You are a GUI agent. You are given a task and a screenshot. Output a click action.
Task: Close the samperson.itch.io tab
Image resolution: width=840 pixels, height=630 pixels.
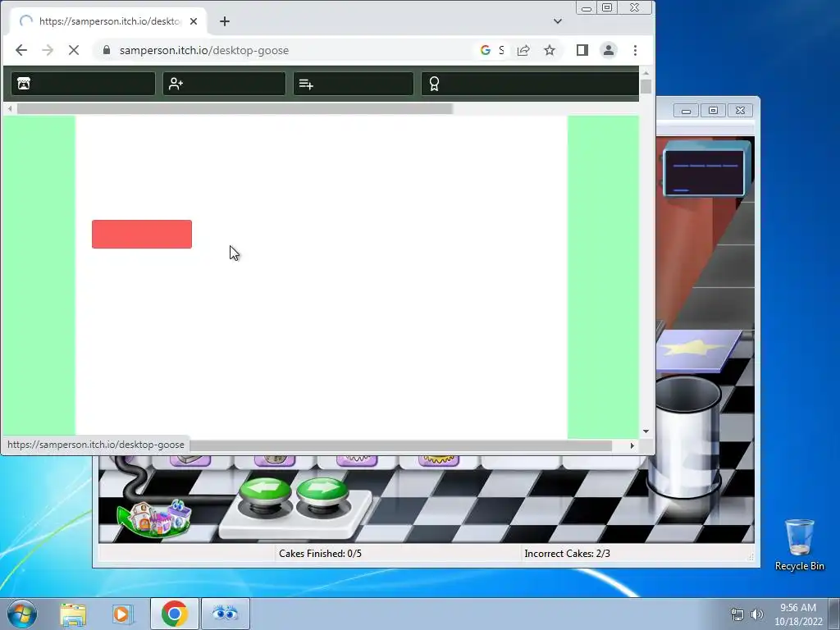tap(194, 21)
